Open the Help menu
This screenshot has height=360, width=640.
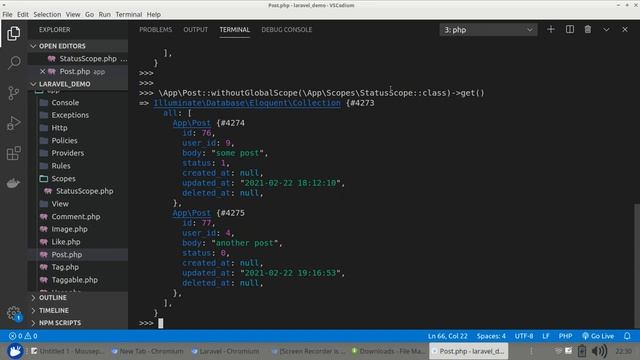[153, 14]
